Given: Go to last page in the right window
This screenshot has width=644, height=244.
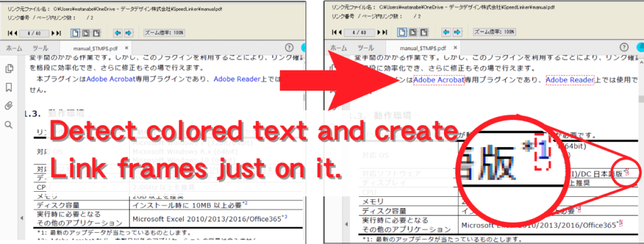Looking at the screenshot, I should pos(382,32).
